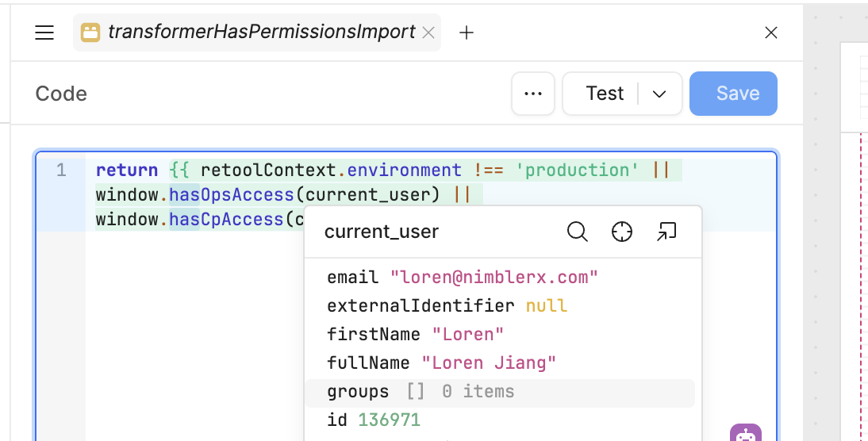Viewport: 868px width, 441px height.
Task: Click the email value in current_user
Action: (x=494, y=278)
